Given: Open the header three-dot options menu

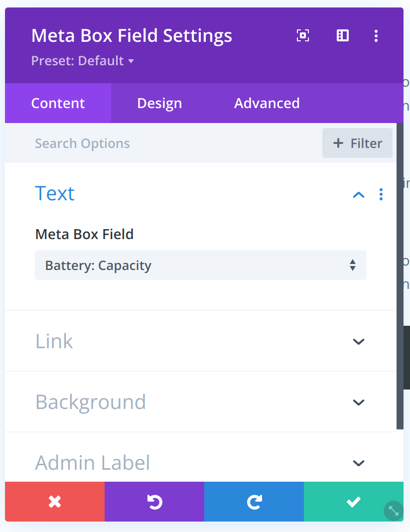Looking at the screenshot, I should 376,35.
